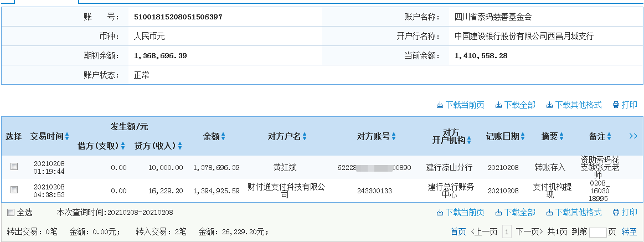Select the checkbox for 黄红斌 transaction row

click(x=14, y=167)
